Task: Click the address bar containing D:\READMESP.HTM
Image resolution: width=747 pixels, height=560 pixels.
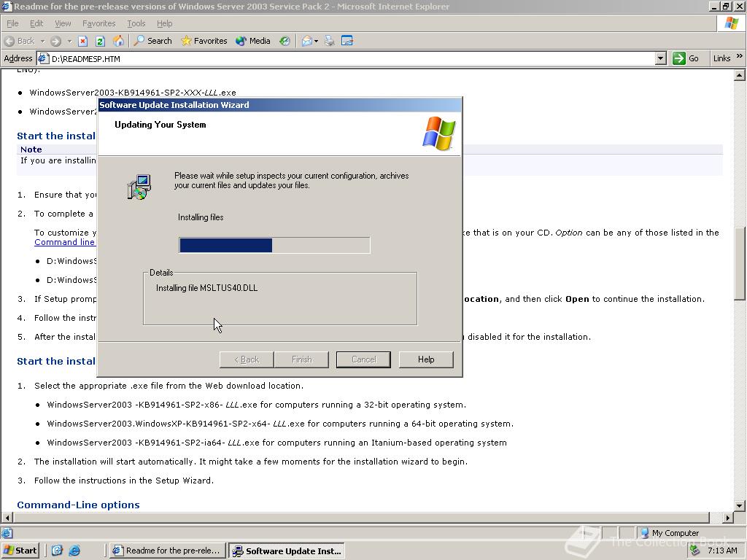Action: (352, 58)
